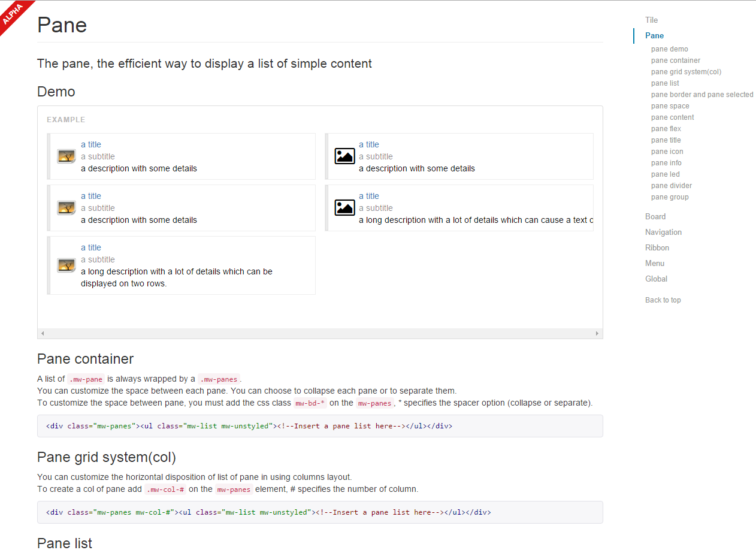
Task: Click the sunset image icon in first pane
Action: [x=66, y=156]
